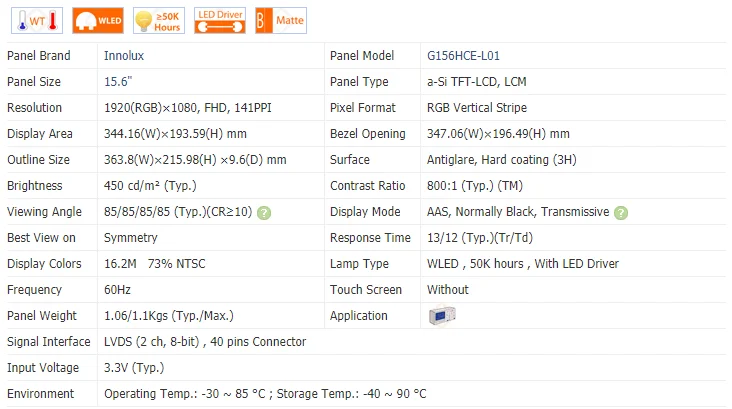The width and height of the screenshot is (732, 409).
Task: Select '1.06/1.1Kgs (Typ./Max.)' panel weight value
Action: pyautogui.click(x=169, y=316)
